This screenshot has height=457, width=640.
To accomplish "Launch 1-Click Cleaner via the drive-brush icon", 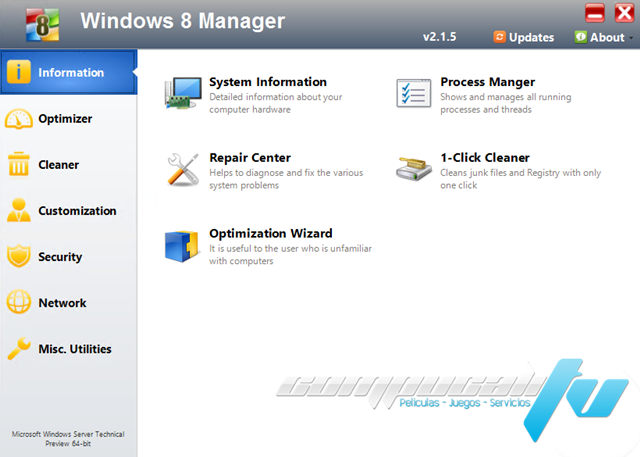I will tap(413, 169).
